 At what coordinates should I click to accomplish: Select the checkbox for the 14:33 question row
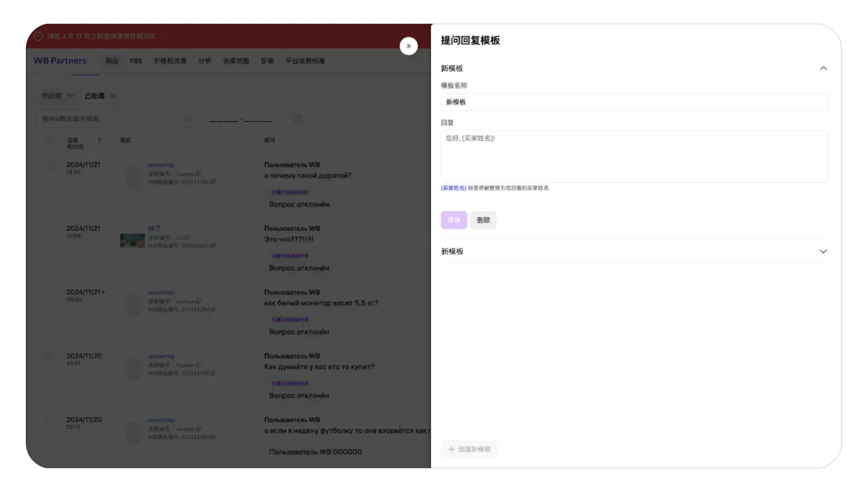pos(49,166)
